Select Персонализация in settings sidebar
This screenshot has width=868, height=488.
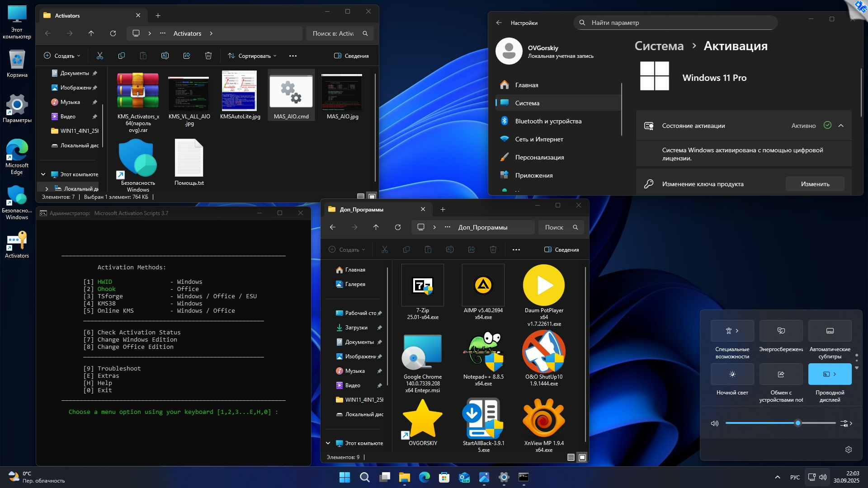pos(539,157)
